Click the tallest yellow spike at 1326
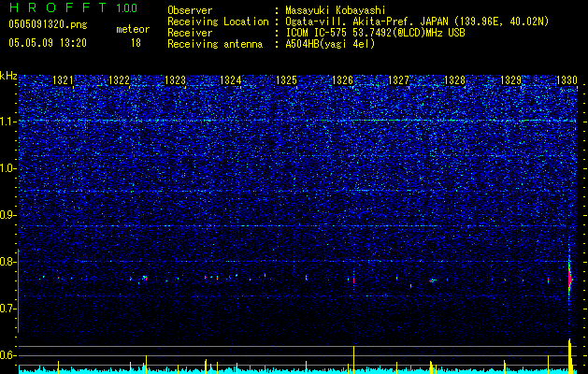588x374 pixels. pyautogui.click(x=353, y=359)
